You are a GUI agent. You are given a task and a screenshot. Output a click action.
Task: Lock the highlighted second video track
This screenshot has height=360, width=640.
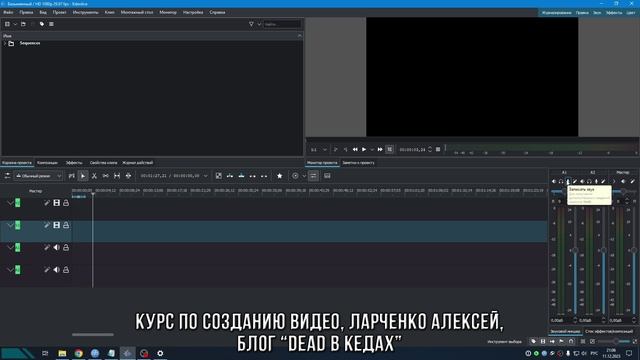point(66,225)
